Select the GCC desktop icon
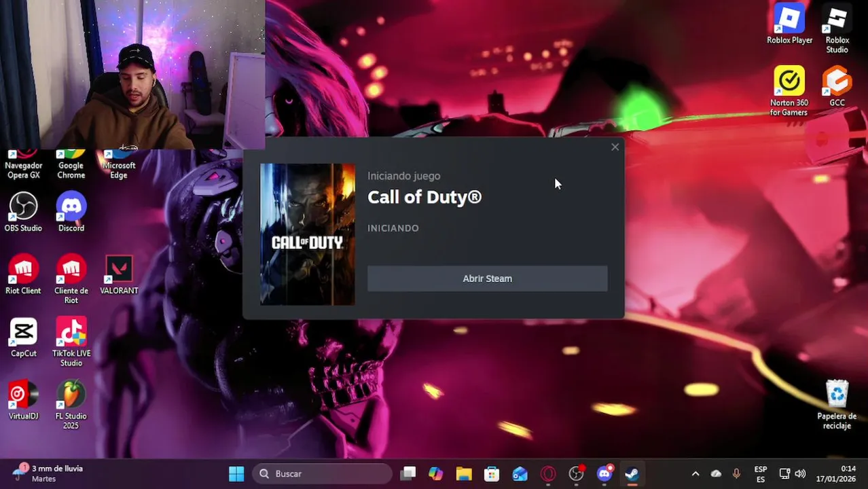 click(x=837, y=86)
